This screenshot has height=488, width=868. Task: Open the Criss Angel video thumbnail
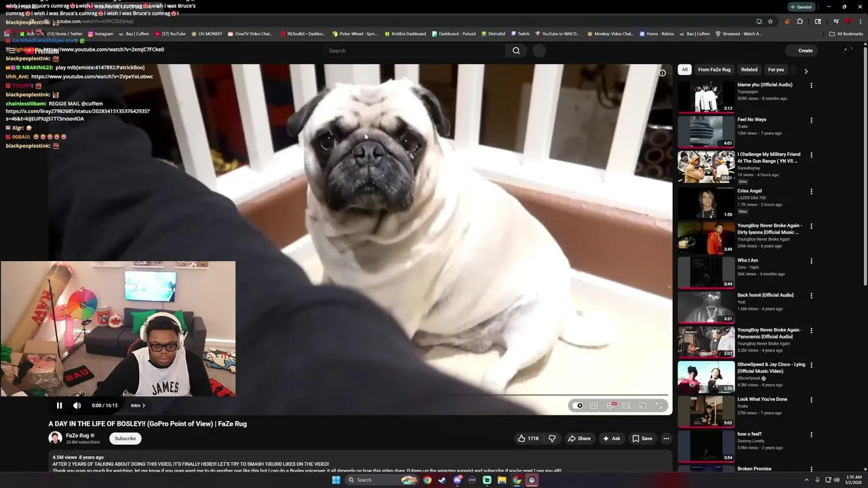click(706, 203)
